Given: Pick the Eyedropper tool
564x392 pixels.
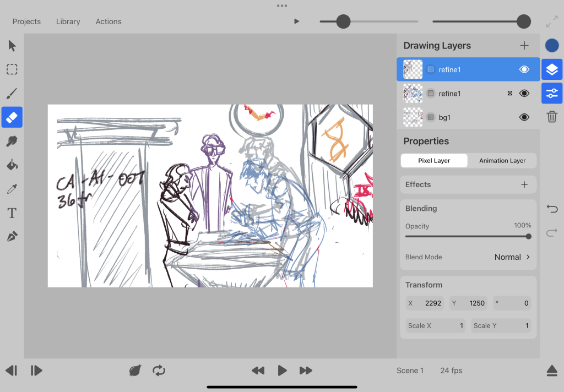Looking at the screenshot, I should tap(12, 189).
